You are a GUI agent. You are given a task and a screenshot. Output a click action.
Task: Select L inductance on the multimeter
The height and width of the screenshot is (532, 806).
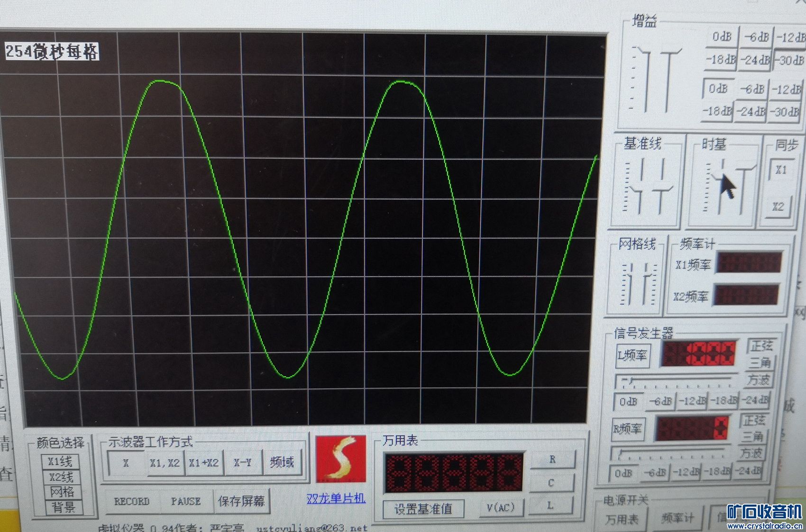tap(550, 506)
